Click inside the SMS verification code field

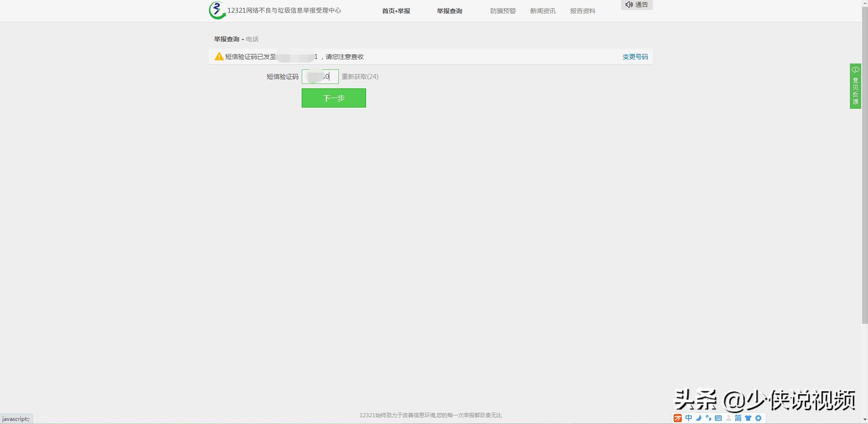click(x=320, y=76)
